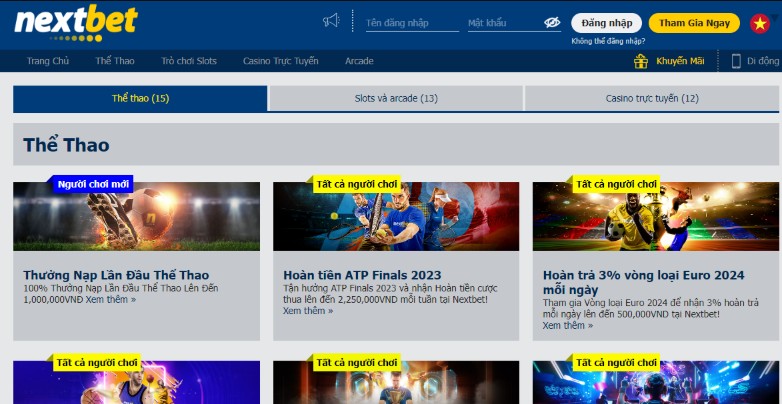Open the Arcade menu item
The width and height of the screenshot is (782, 404).
pos(359,61)
